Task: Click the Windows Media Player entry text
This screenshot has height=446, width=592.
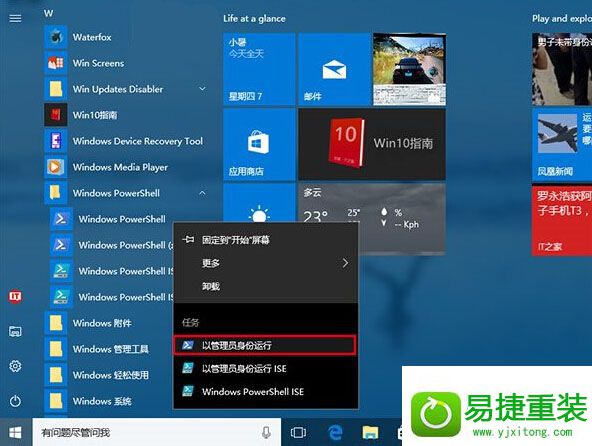Action: [x=120, y=167]
